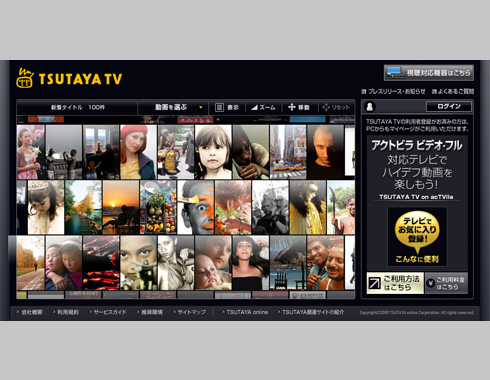Image resolution: width=490 pixels, height=380 pixels.
Task: Click the user avatar icon
Action: [x=370, y=106]
